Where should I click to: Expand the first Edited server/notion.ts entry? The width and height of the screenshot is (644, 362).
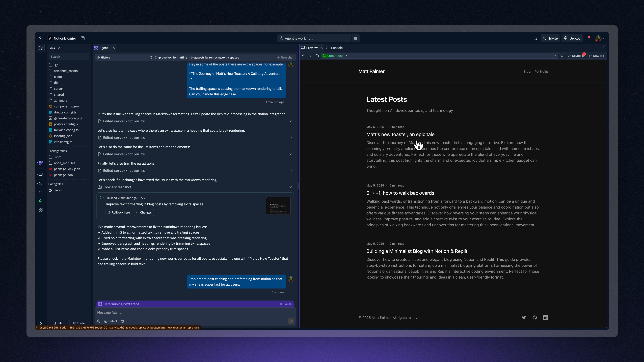195,121
